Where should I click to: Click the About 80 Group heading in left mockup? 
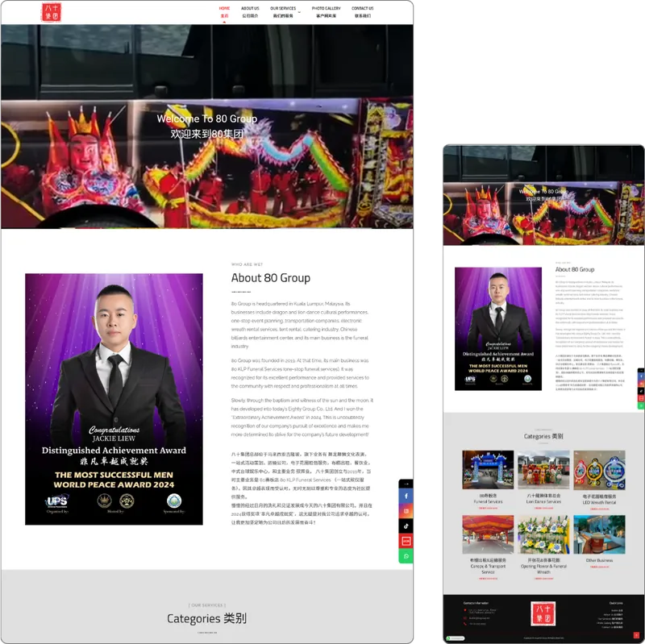(271, 278)
